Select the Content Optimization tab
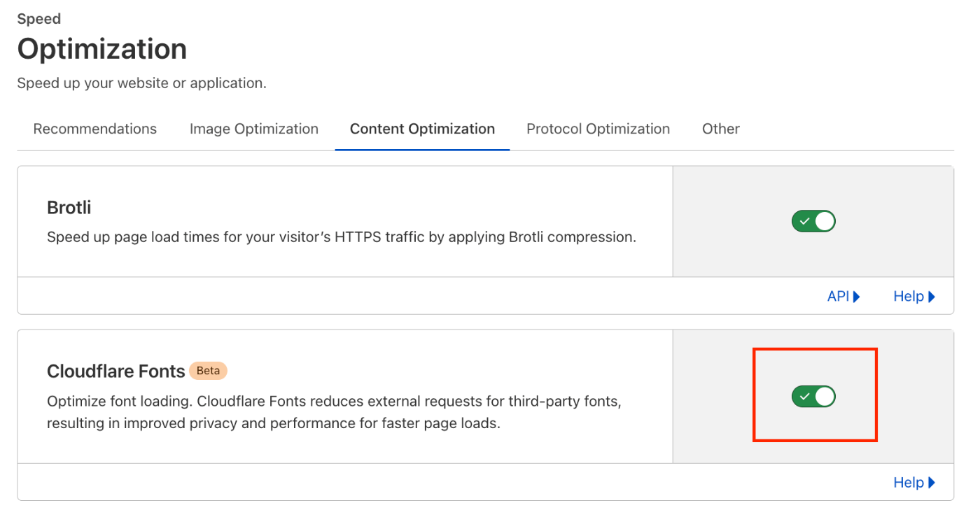This screenshot has height=510, width=980. (422, 129)
